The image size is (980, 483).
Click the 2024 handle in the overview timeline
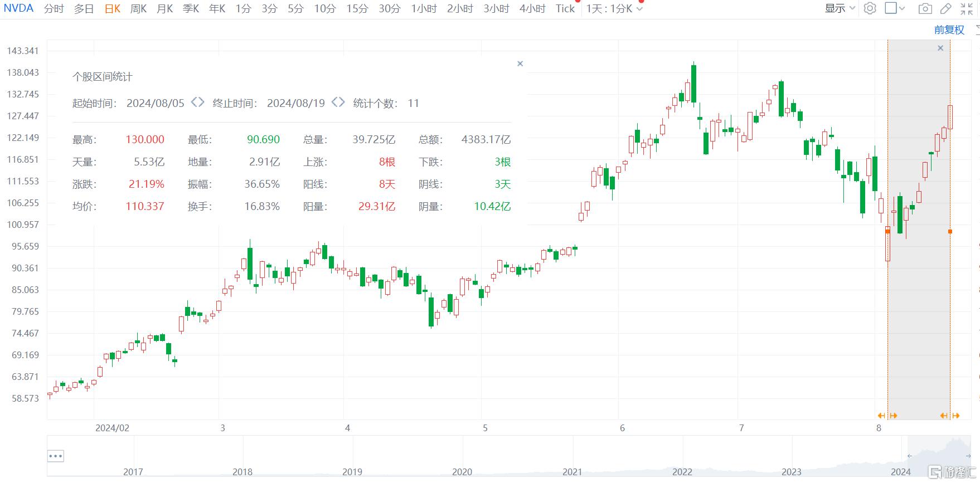coord(900,472)
